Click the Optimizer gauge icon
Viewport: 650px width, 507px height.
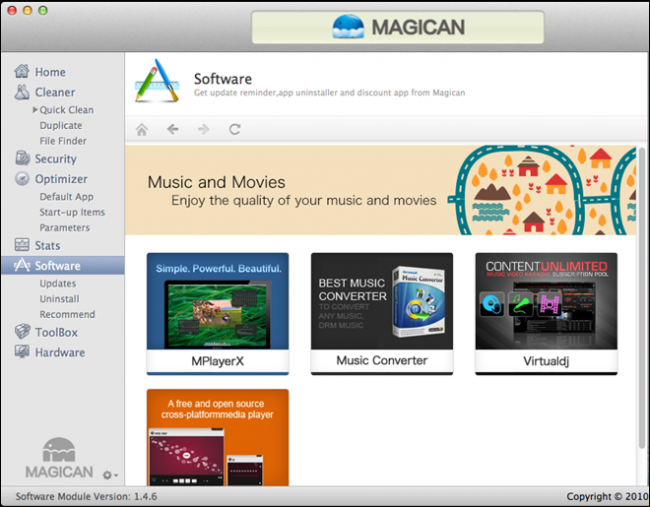click(x=22, y=179)
